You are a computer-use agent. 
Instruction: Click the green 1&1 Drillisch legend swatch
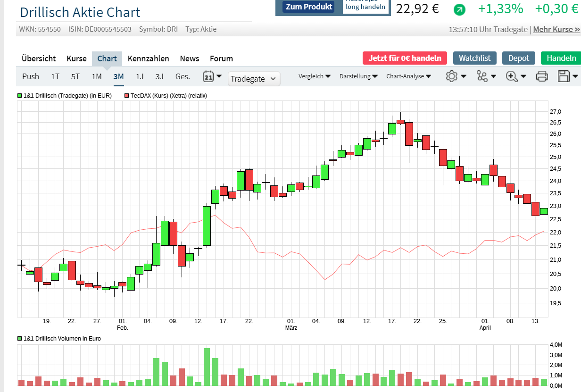tap(19, 96)
